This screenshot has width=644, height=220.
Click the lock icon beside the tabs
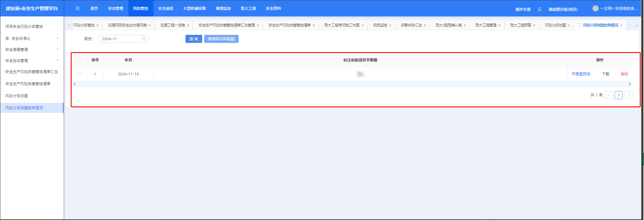point(637,25)
